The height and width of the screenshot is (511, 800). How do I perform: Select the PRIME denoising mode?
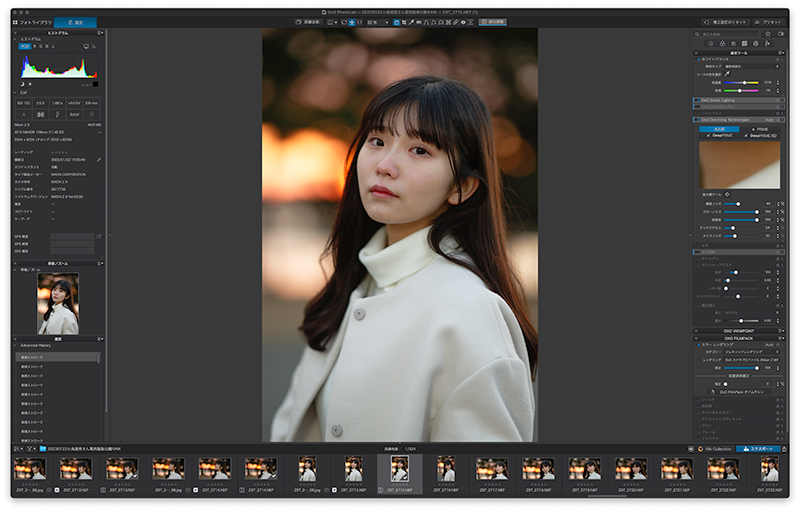[760, 130]
